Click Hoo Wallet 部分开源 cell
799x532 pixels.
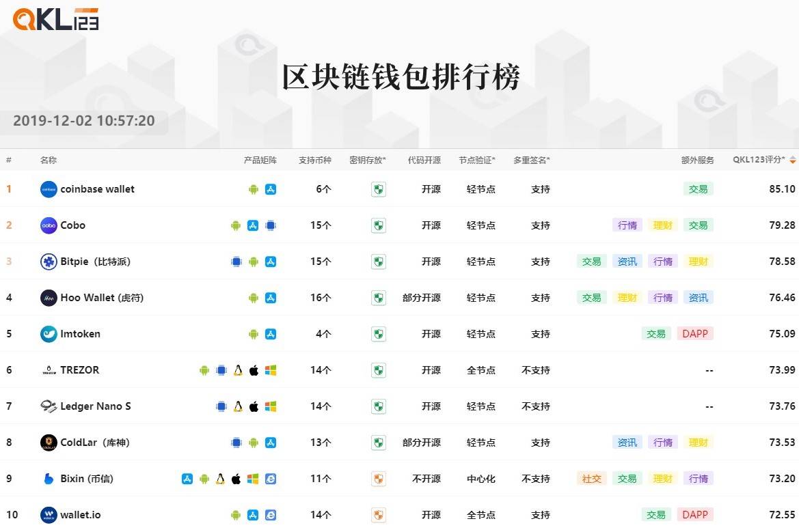pos(422,298)
